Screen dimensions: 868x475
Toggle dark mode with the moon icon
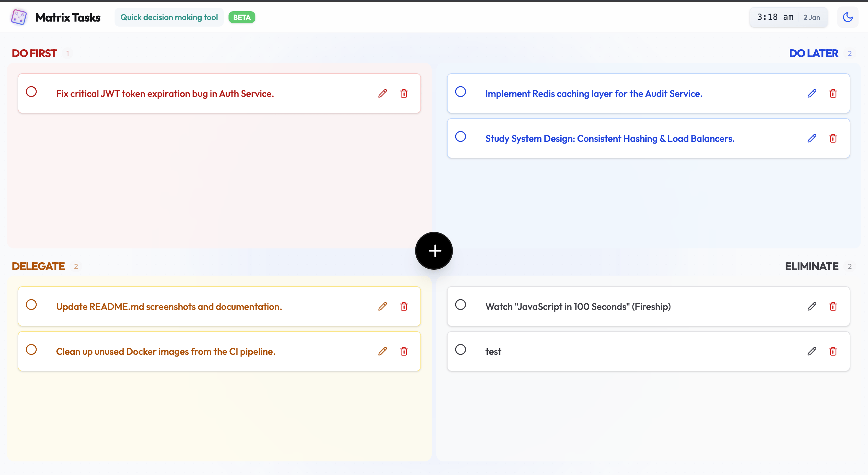click(848, 17)
